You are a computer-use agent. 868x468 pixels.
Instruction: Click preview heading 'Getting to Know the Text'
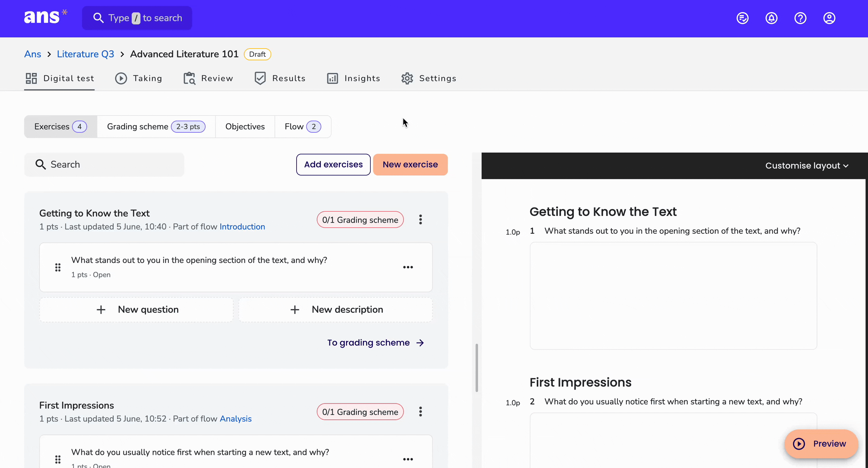point(603,212)
